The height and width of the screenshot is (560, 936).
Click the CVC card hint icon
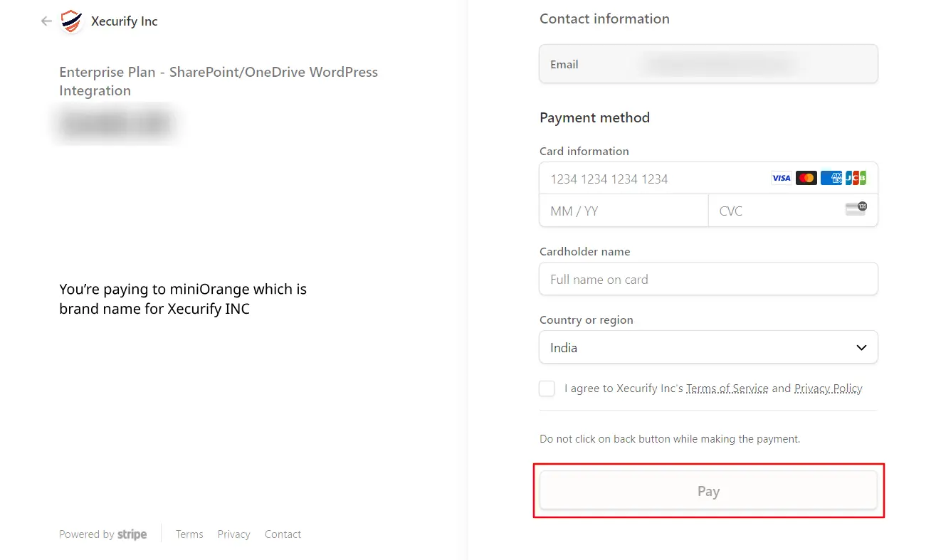tap(856, 209)
